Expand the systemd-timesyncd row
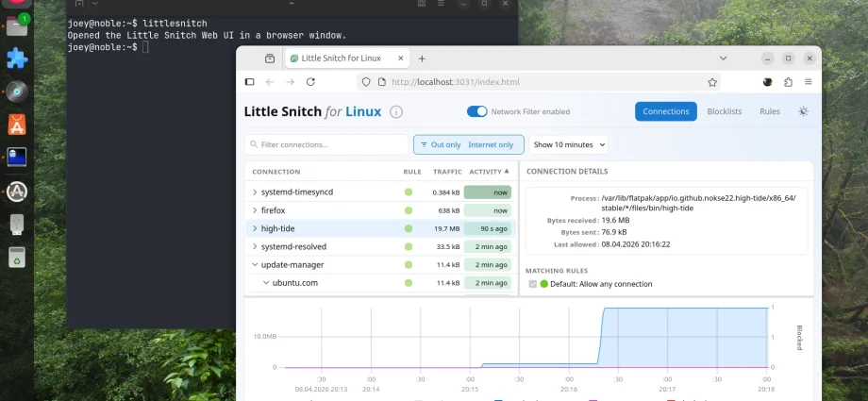 coord(255,192)
